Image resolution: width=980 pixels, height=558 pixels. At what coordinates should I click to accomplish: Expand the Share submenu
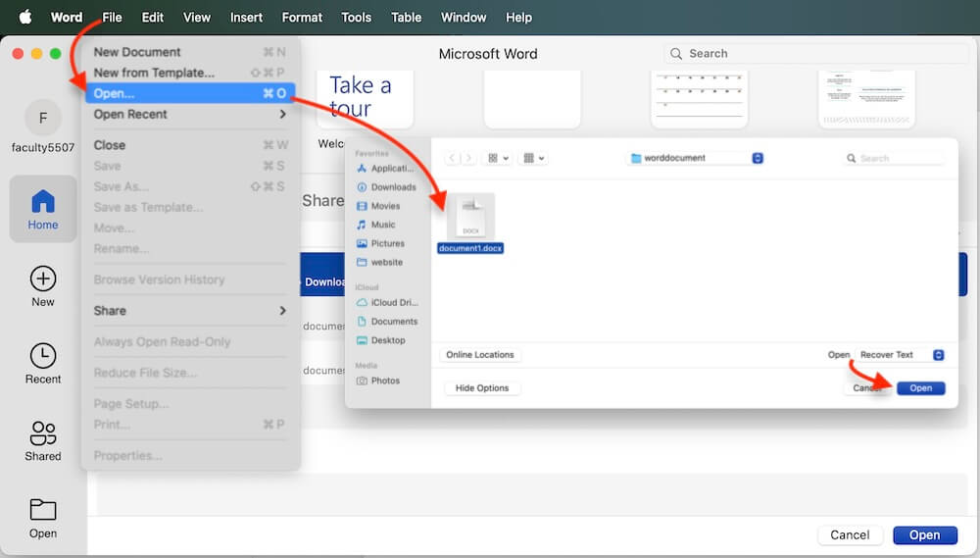tap(190, 311)
